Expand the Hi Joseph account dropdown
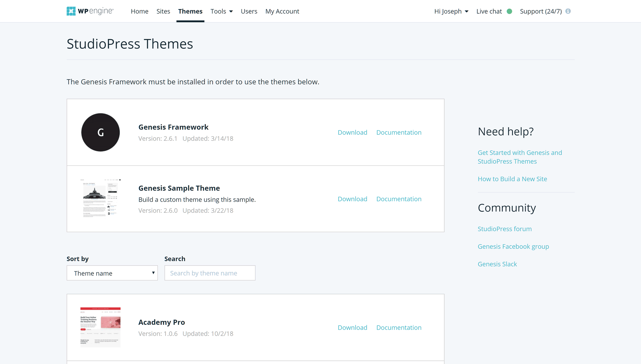Screen dimensions: 641x364 451,11
